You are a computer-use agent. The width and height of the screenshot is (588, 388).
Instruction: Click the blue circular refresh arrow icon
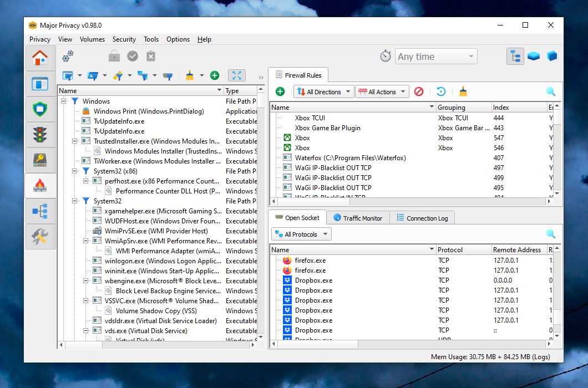(x=441, y=91)
